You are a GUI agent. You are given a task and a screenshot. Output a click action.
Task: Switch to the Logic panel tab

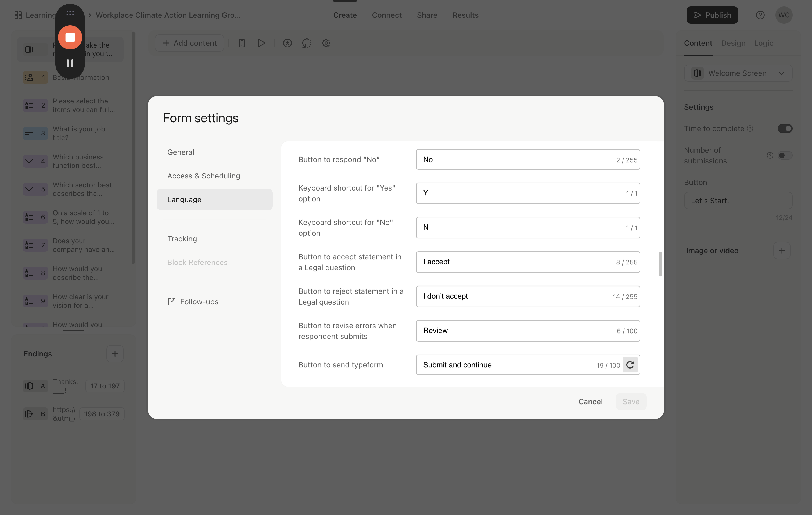point(763,43)
